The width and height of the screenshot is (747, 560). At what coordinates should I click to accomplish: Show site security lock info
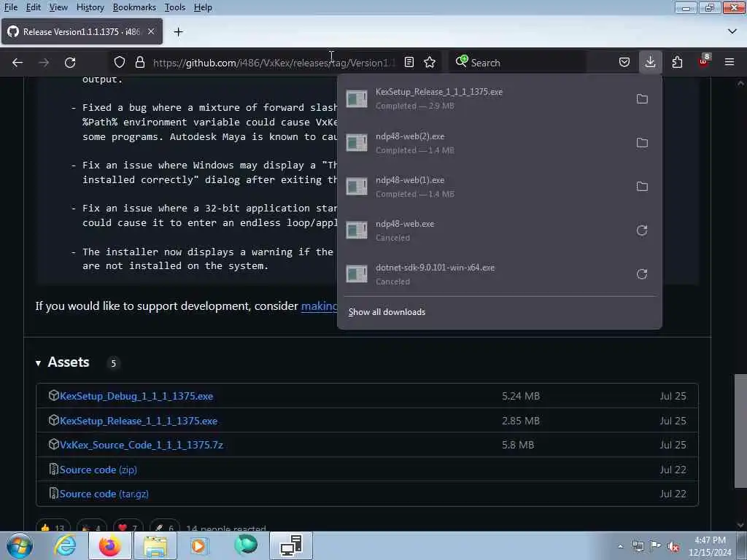click(x=139, y=63)
